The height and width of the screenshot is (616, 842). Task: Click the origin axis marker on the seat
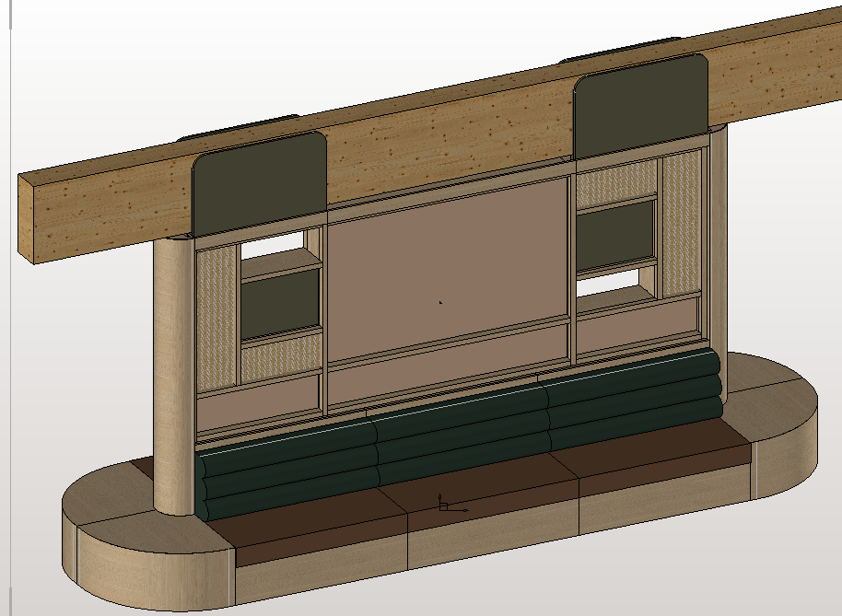coord(442,506)
